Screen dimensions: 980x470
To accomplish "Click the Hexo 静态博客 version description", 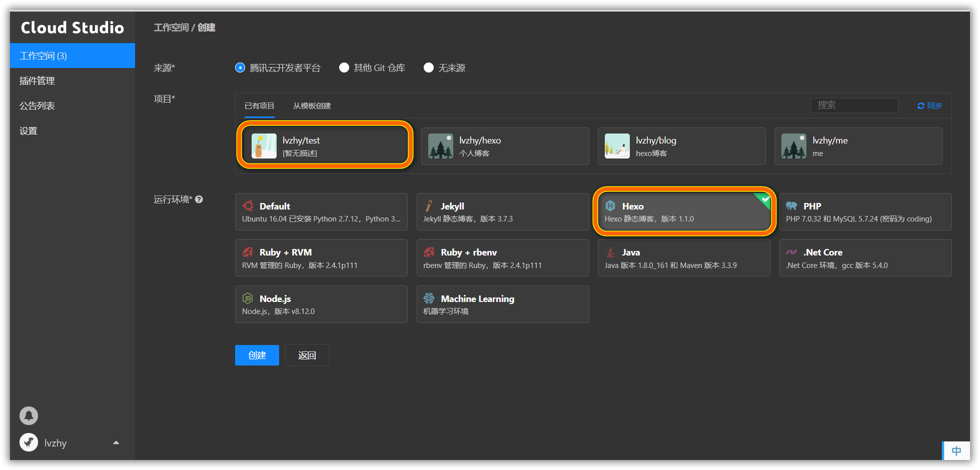I will 649,218.
